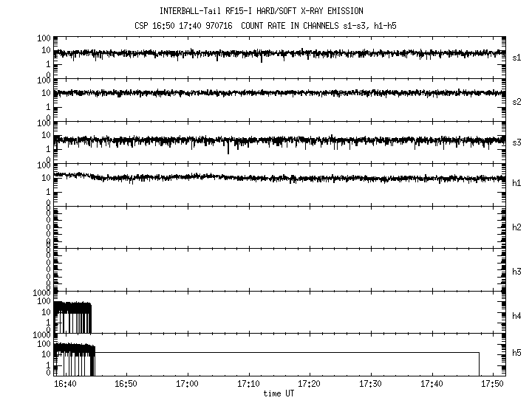Screen dimensions: 532x406
Task: Select the 16:50 time axis tick label
Action: [x=126, y=385]
